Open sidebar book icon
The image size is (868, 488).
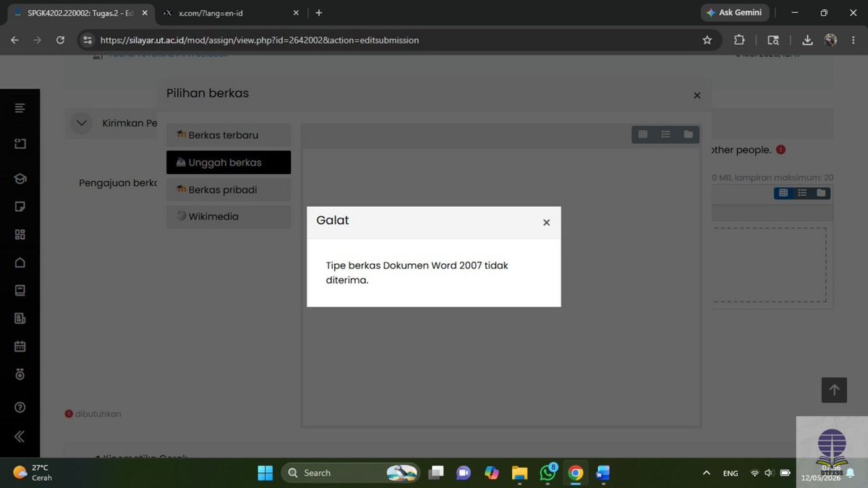(x=20, y=291)
